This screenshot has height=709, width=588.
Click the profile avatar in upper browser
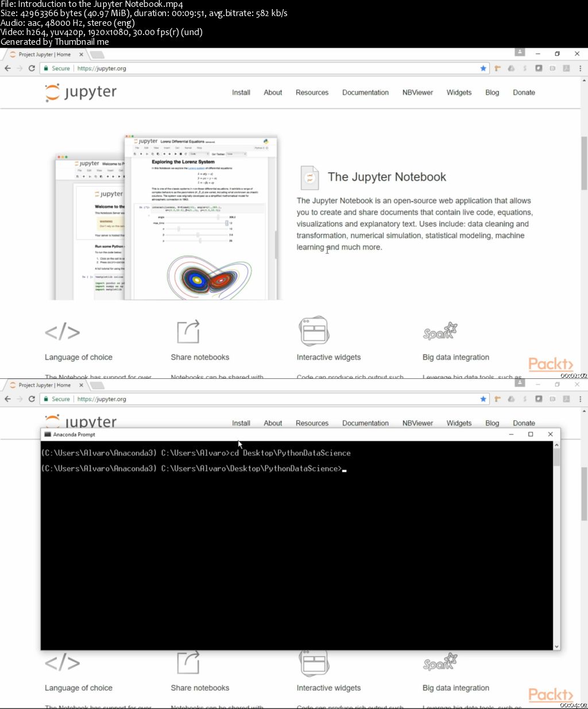click(x=520, y=52)
